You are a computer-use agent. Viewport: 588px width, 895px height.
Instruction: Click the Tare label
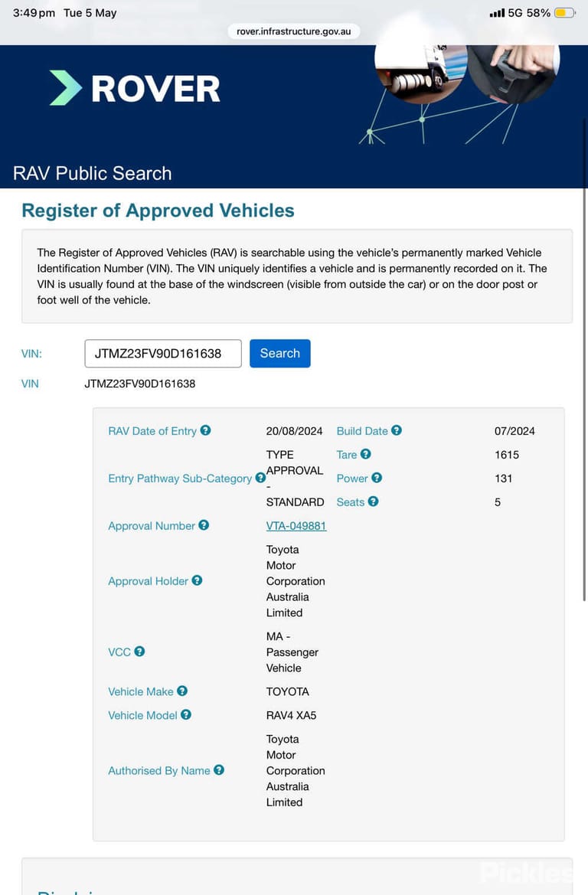(347, 455)
